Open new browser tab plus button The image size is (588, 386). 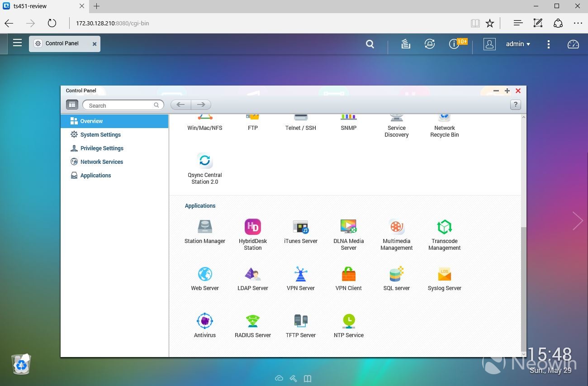click(x=96, y=6)
